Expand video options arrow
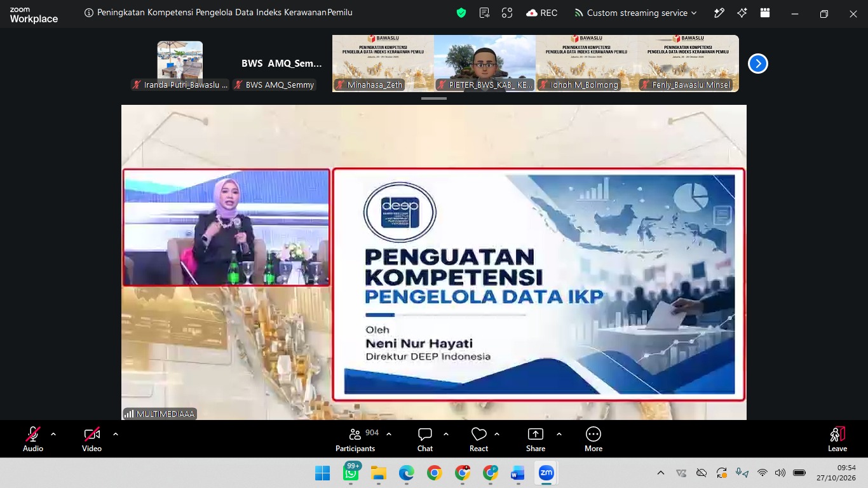The height and width of the screenshot is (488, 868). click(116, 434)
